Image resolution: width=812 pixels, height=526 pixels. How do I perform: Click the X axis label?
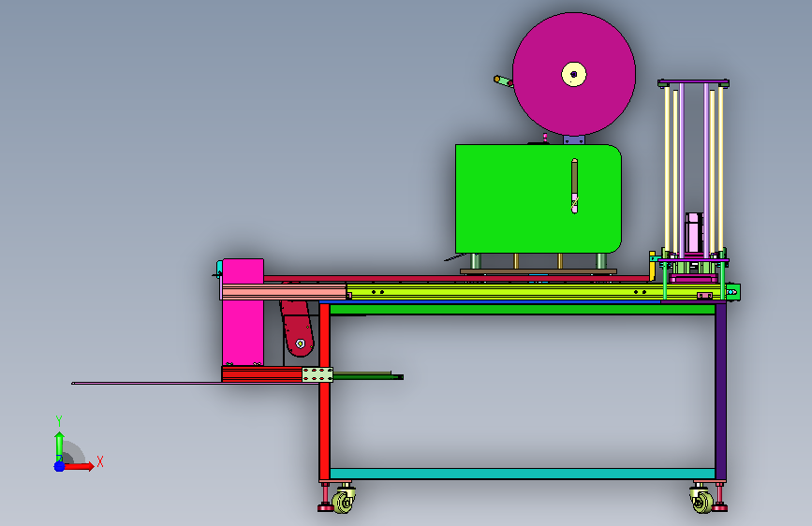point(100,461)
